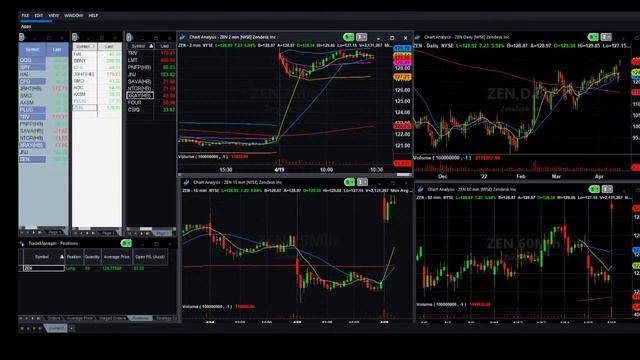Toggle gray interval link on 60 min chart
This screenshot has width=640, height=360.
tap(607, 189)
